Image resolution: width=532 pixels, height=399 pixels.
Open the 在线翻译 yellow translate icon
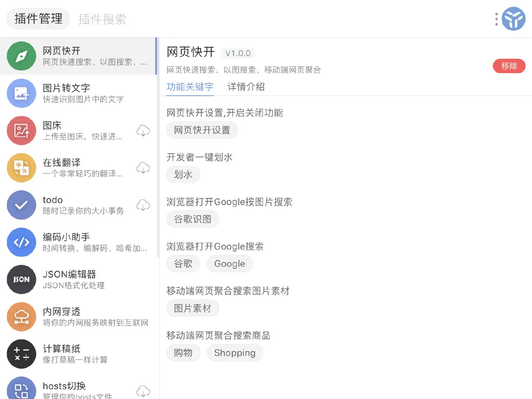(x=21, y=168)
